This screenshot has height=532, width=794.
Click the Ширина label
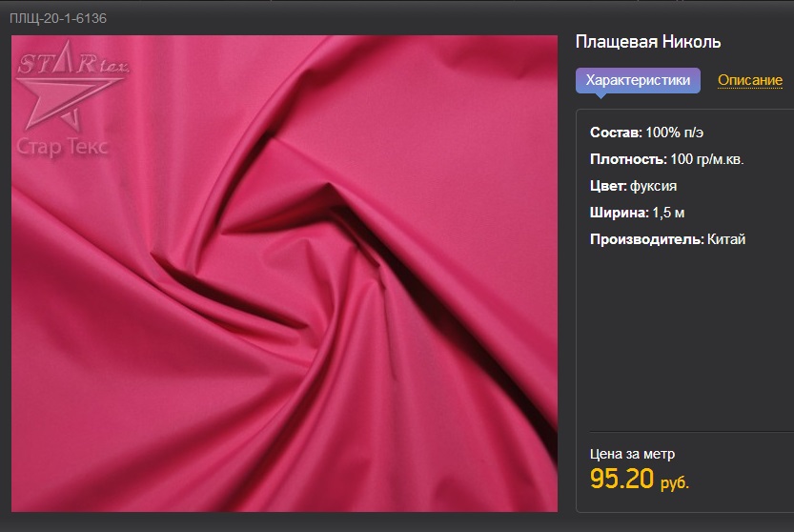pos(620,213)
